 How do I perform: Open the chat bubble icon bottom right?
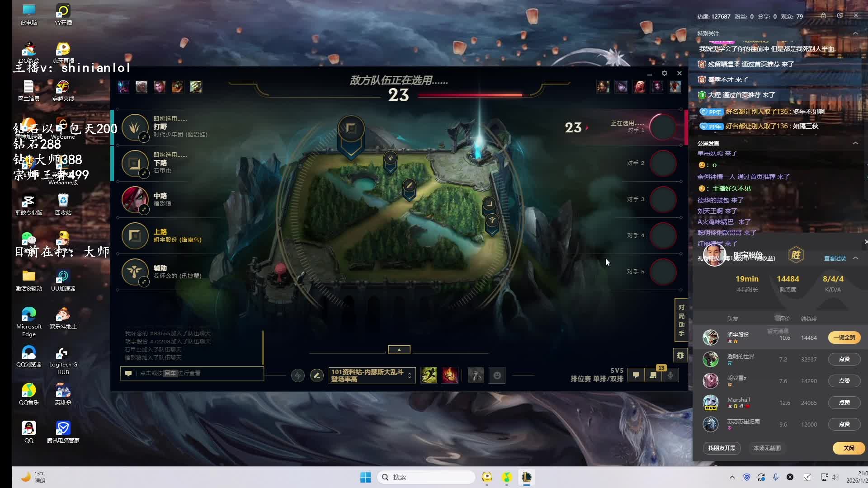(636, 375)
